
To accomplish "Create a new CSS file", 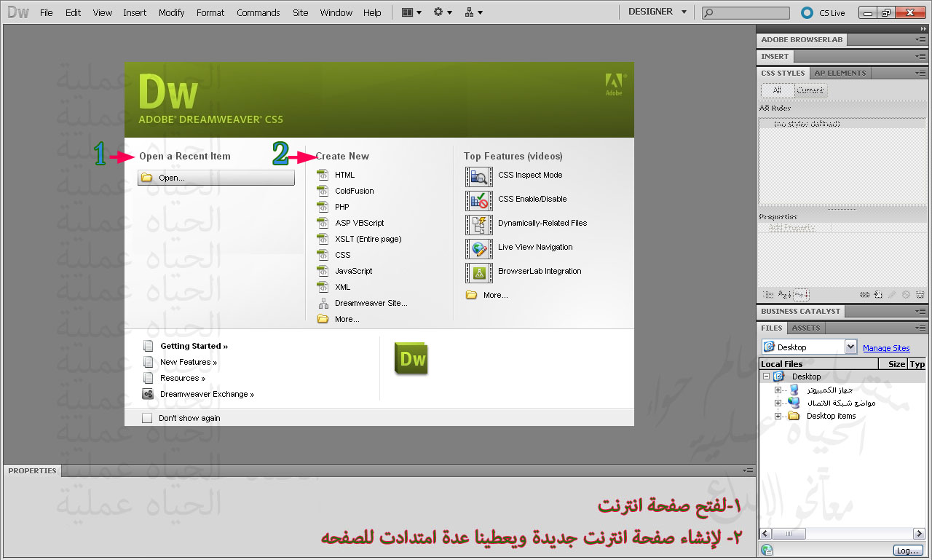I will [x=334, y=255].
